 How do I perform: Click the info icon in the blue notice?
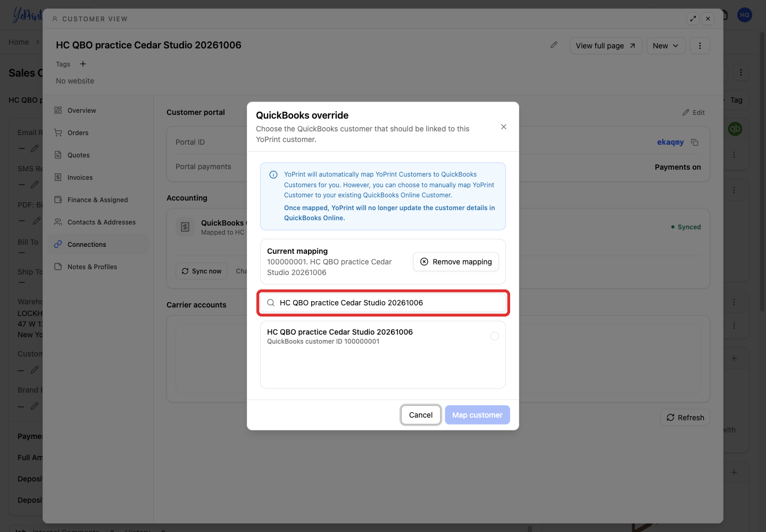[x=273, y=174]
